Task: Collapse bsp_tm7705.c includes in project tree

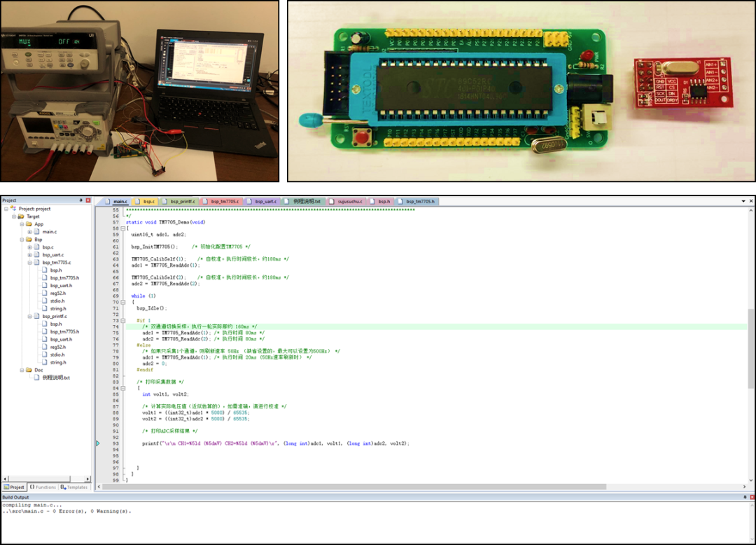Action: click(x=29, y=263)
